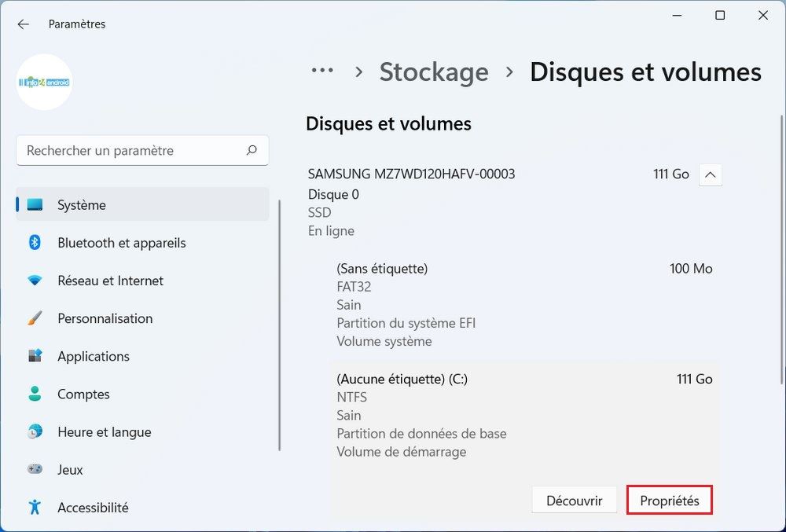
Task: Click the Heure et langue globe icon
Action: (x=35, y=431)
